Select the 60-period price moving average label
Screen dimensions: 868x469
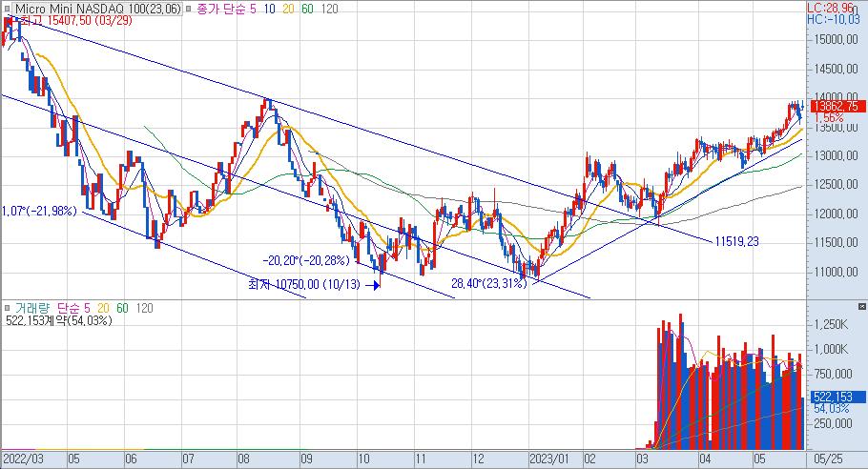[x=307, y=9]
